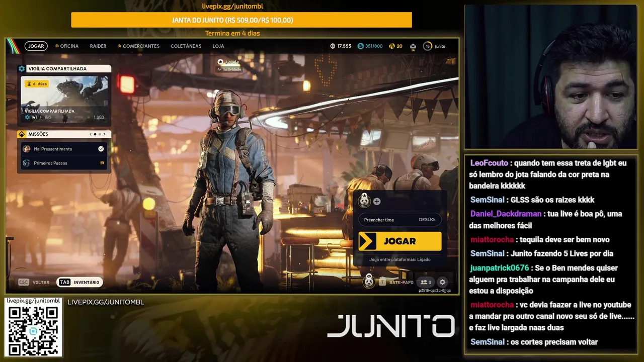This screenshot has height=362, width=644.
Task: Click the JUNITO logo overlay
Action: [391, 326]
